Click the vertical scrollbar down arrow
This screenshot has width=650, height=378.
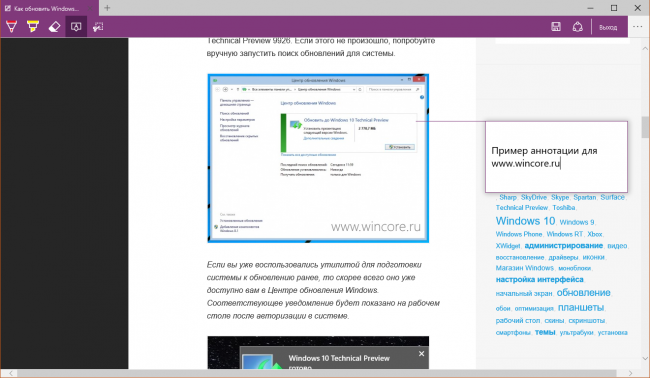645,359
